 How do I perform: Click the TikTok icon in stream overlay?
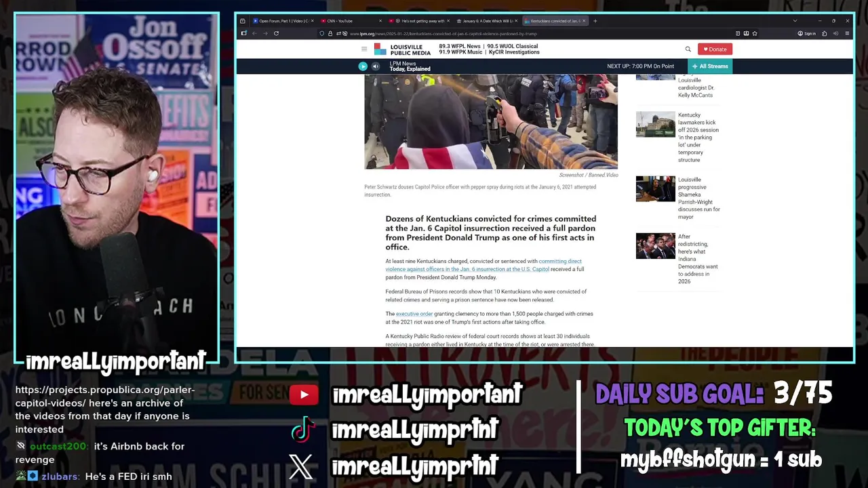(302, 429)
